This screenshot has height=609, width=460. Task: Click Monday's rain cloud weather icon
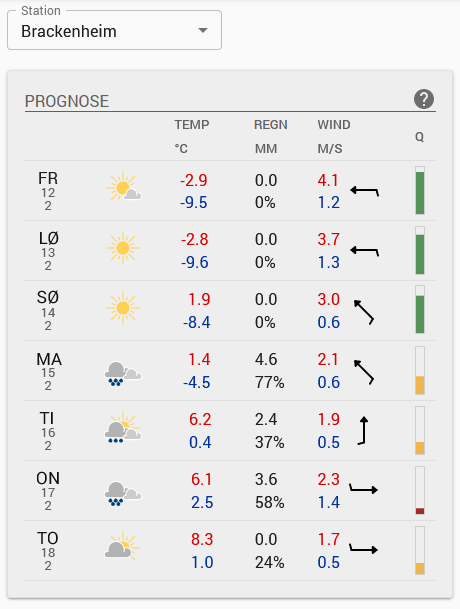(123, 374)
